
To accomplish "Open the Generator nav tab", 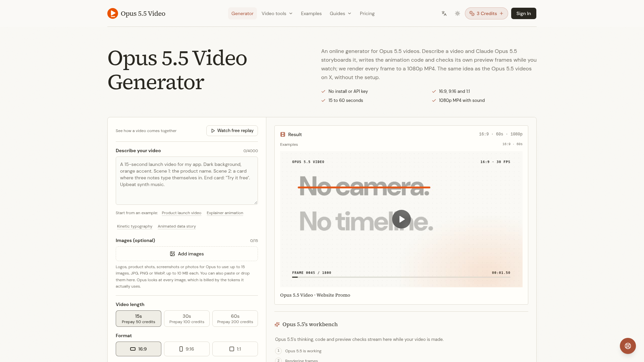I will pyautogui.click(x=243, y=13).
